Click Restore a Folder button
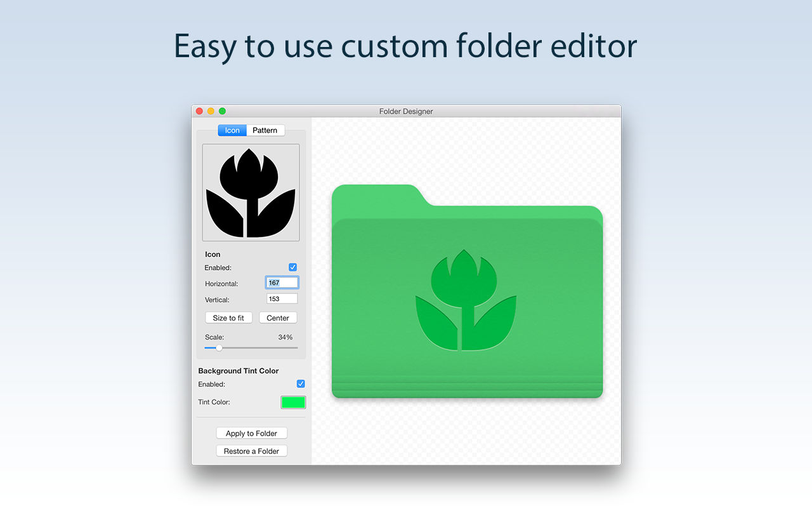 (251, 451)
